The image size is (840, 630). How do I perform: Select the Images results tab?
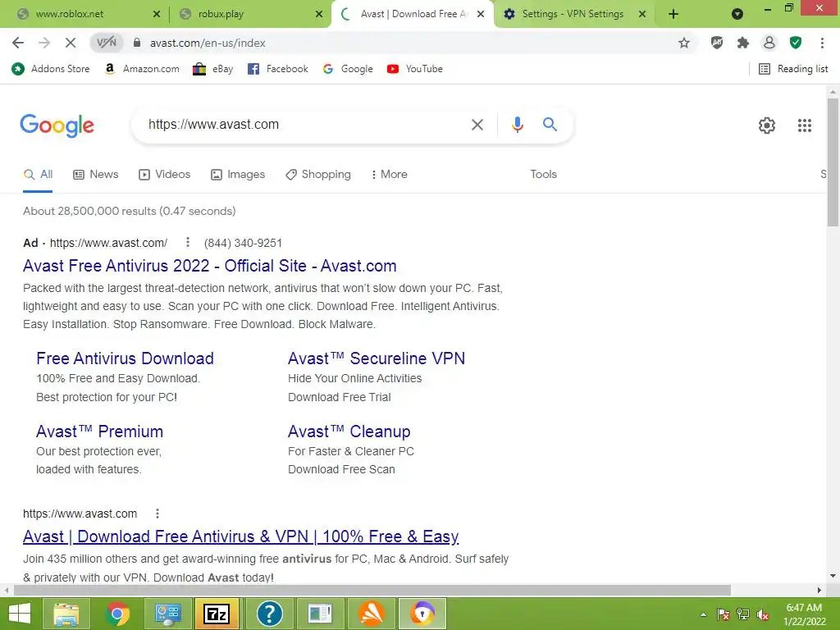(x=238, y=175)
